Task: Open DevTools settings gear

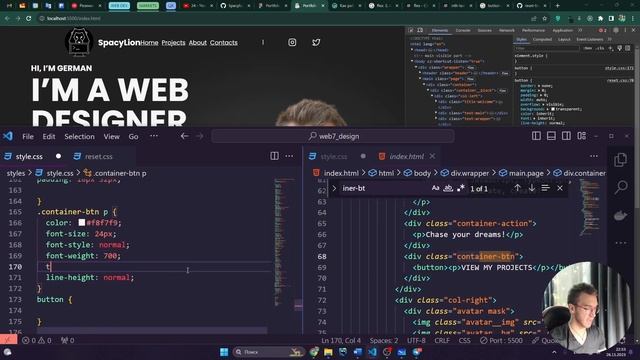Action: pyautogui.click(x=616, y=30)
